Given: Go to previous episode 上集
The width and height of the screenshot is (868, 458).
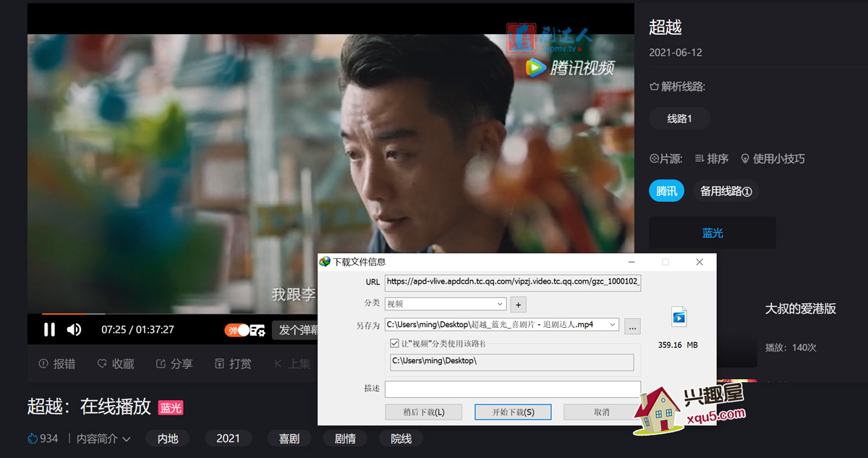Looking at the screenshot, I should point(292,364).
